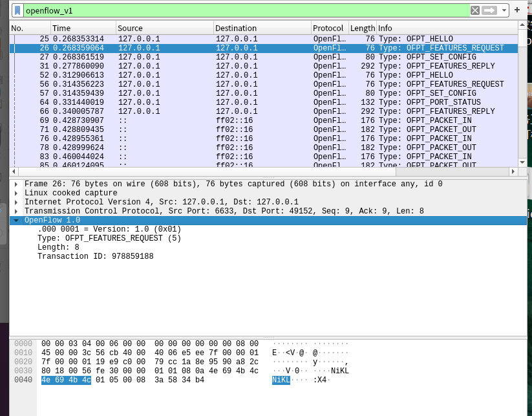Click hex bytes 3a 58 34 b4
The height and width of the screenshot is (416, 532).
tap(180, 380)
